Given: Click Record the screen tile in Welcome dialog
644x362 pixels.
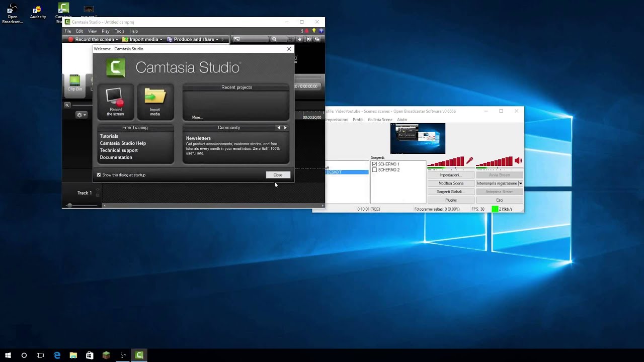Looking at the screenshot, I should click(x=115, y=103).
